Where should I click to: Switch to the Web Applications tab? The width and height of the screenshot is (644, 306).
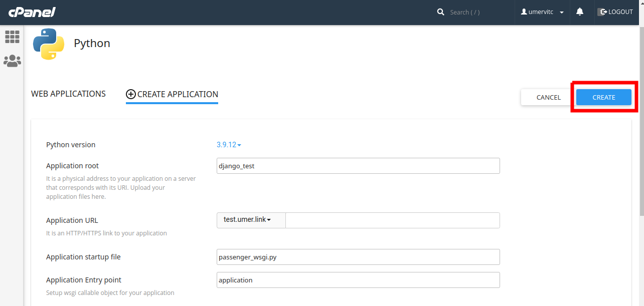click(68, 94)
